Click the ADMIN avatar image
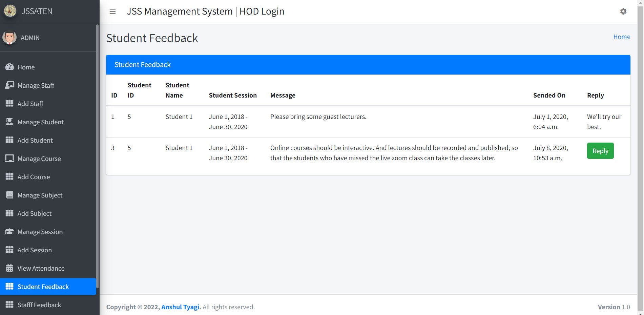The image size is (644, 315). pyautogui.click(x=9, y=38)
